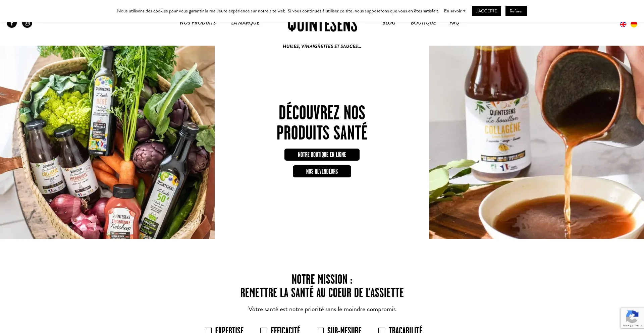This screenshot has width=644, height=333.
Task: Go to the Blog page
Action: point(389,23)
